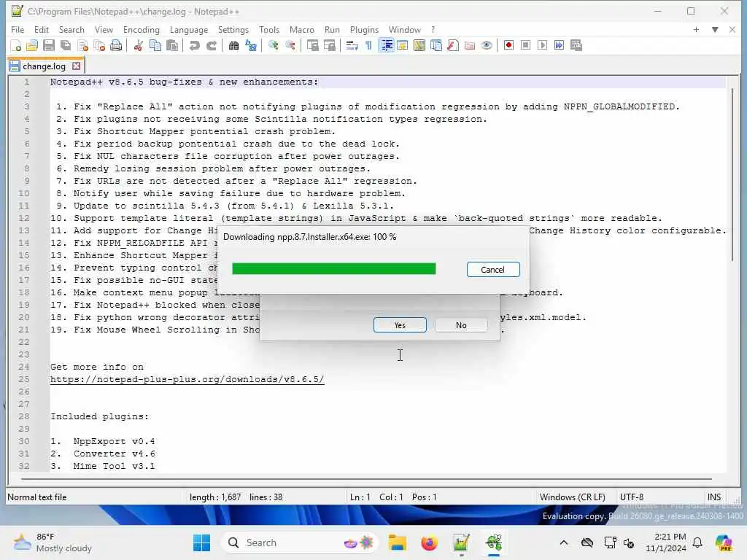Toggle INS mode in status bar
The image size is (747, 560).
pos(713,497)
